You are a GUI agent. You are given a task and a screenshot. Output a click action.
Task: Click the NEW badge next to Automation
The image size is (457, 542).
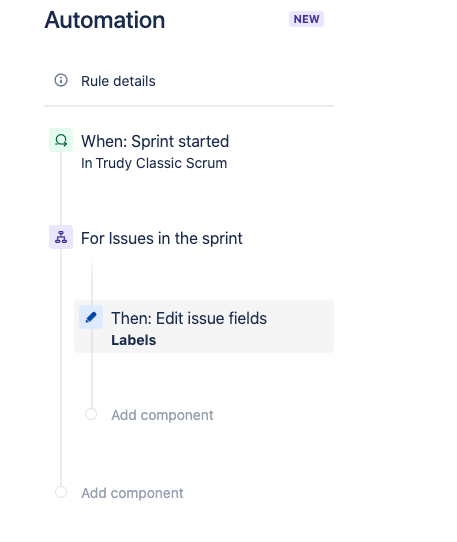coord(306,19)
